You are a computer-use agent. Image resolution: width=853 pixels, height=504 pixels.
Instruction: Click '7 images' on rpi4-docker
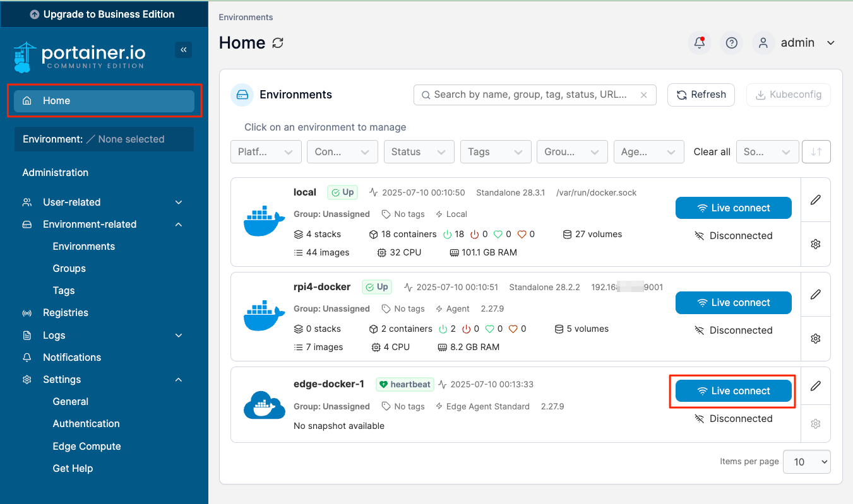319,347
